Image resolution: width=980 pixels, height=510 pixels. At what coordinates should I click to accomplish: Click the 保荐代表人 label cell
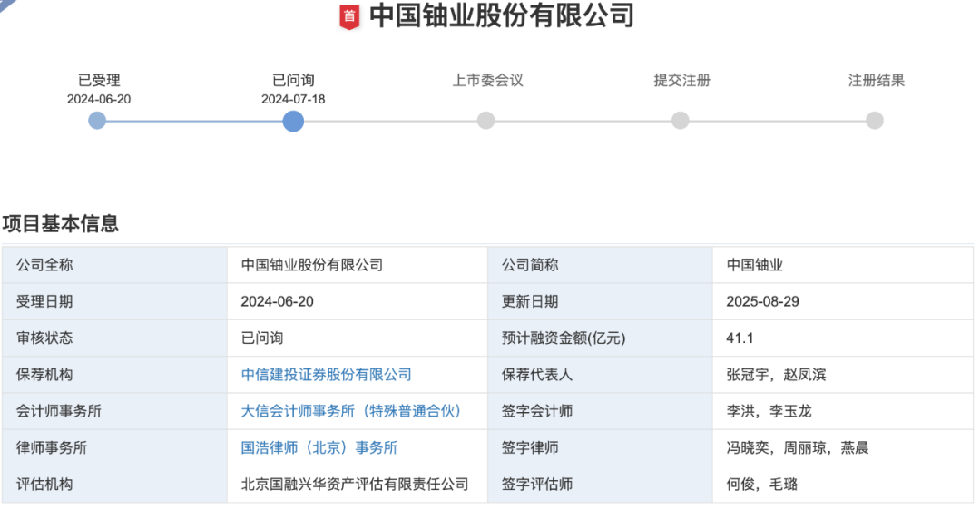tap(600, 375)
